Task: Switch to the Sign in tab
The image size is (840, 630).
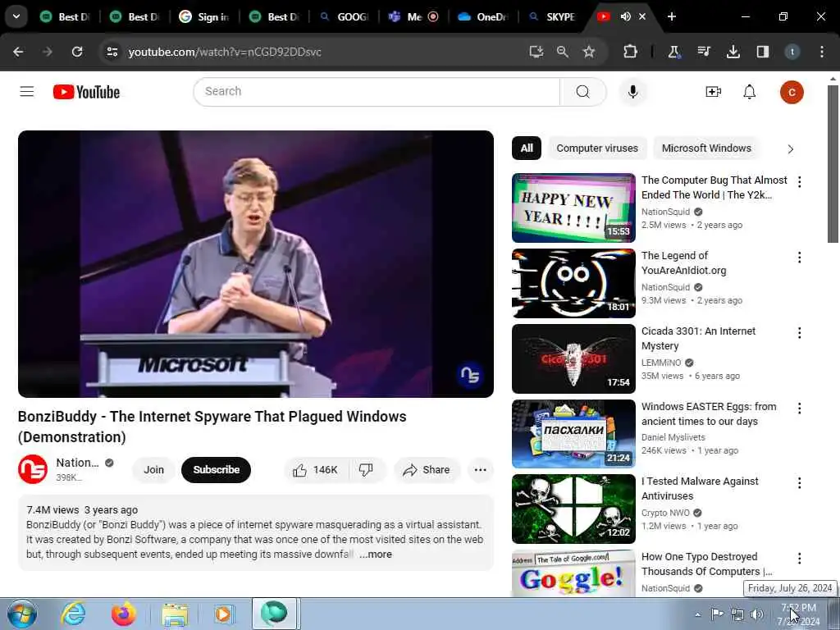Action: point(203,16)
